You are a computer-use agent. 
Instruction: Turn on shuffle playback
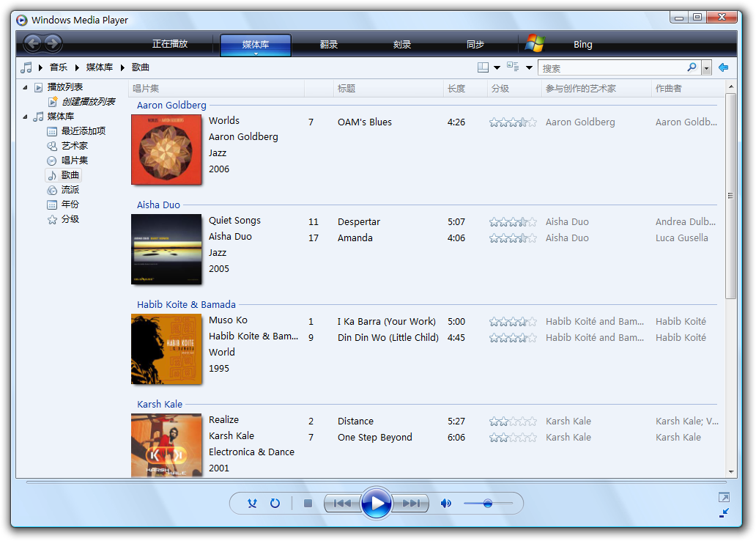click(x=252, y=504)
